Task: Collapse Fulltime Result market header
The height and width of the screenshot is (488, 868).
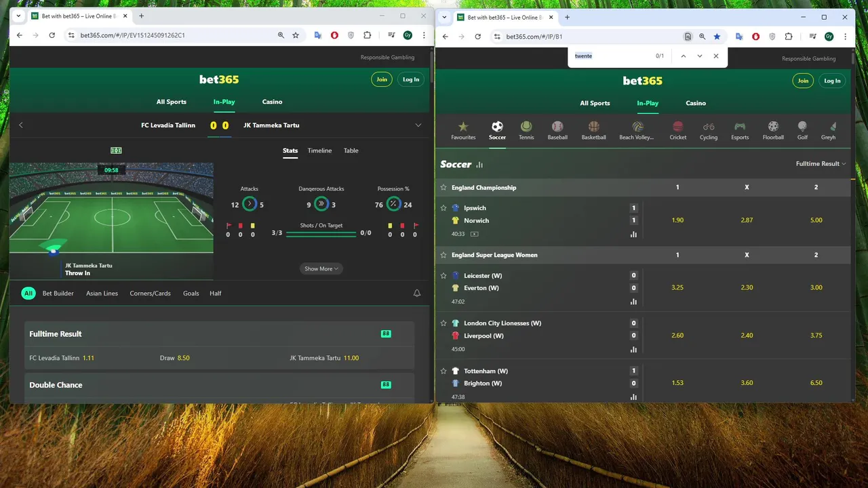Action: point(219,333)
